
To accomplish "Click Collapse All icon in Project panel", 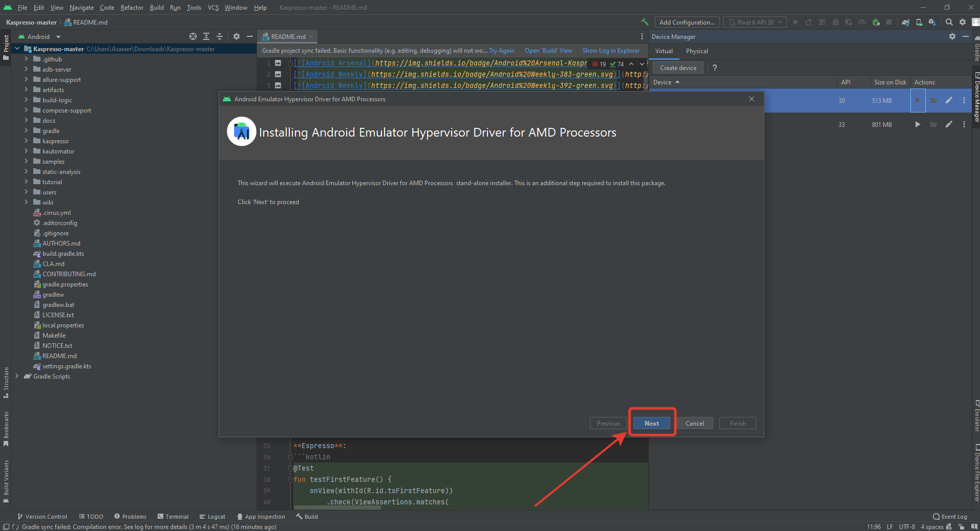I will point(220,36).
